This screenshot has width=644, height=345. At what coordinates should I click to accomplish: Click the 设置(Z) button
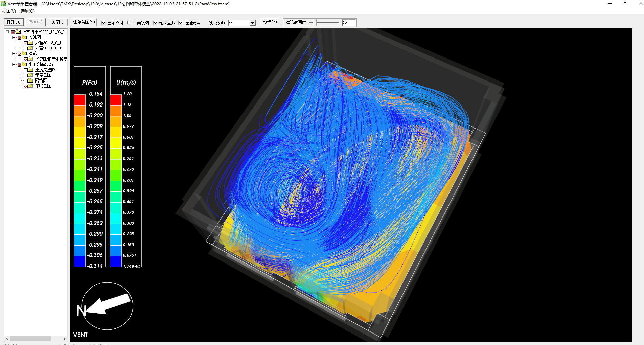tap(270, 22)
